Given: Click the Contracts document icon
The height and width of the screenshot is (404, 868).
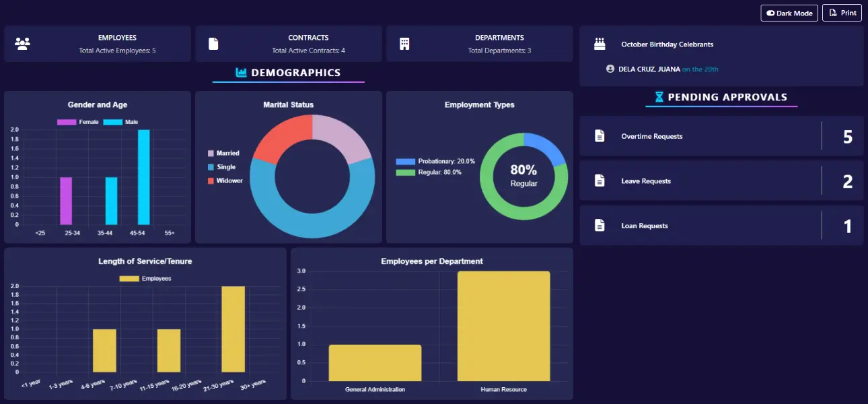Looking at the screenshot, I should coord(213,44).
